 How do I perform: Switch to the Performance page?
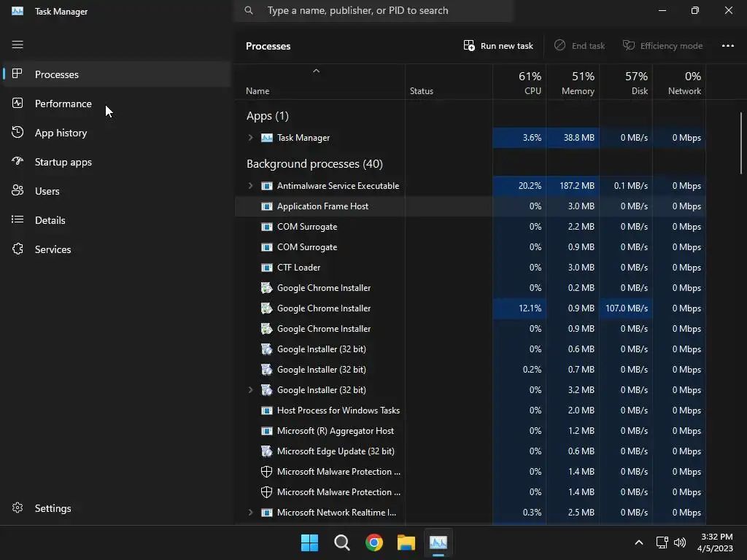coord(117,104)
